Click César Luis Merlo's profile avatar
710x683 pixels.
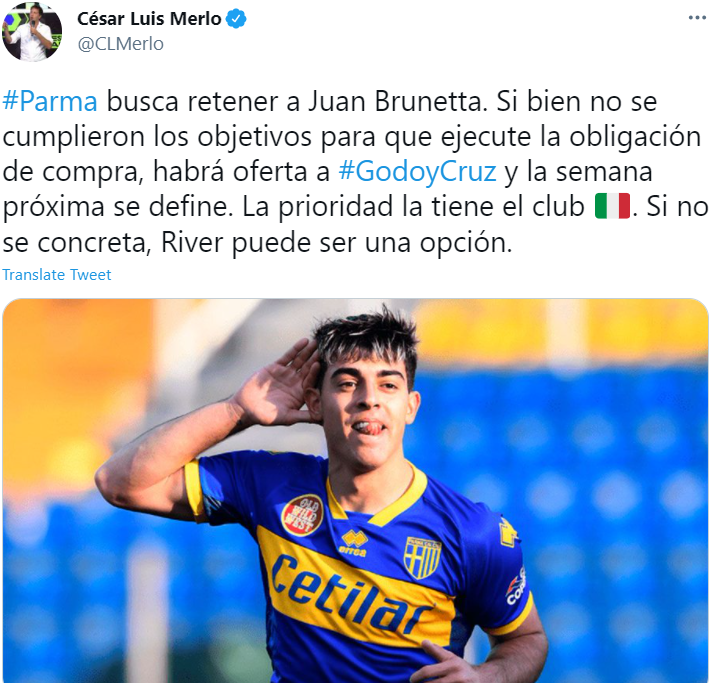32,32
